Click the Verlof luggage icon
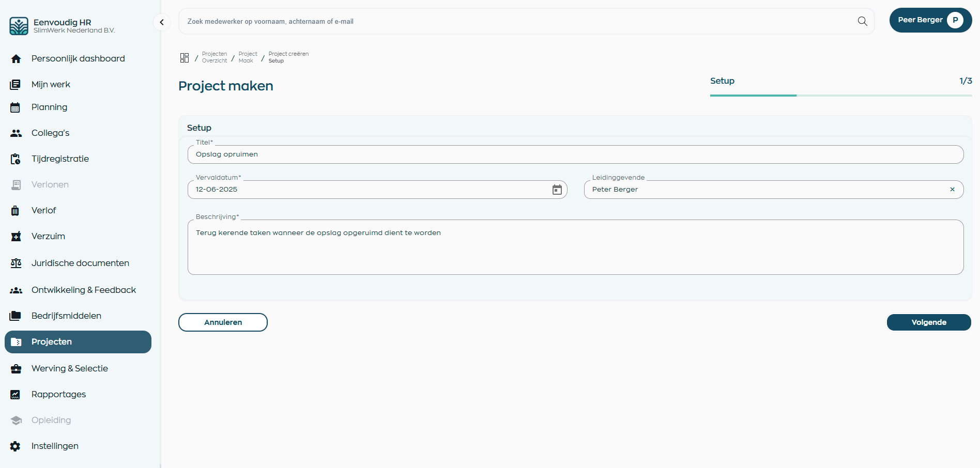This screenshot has height=468, width=980. (16, 211)
